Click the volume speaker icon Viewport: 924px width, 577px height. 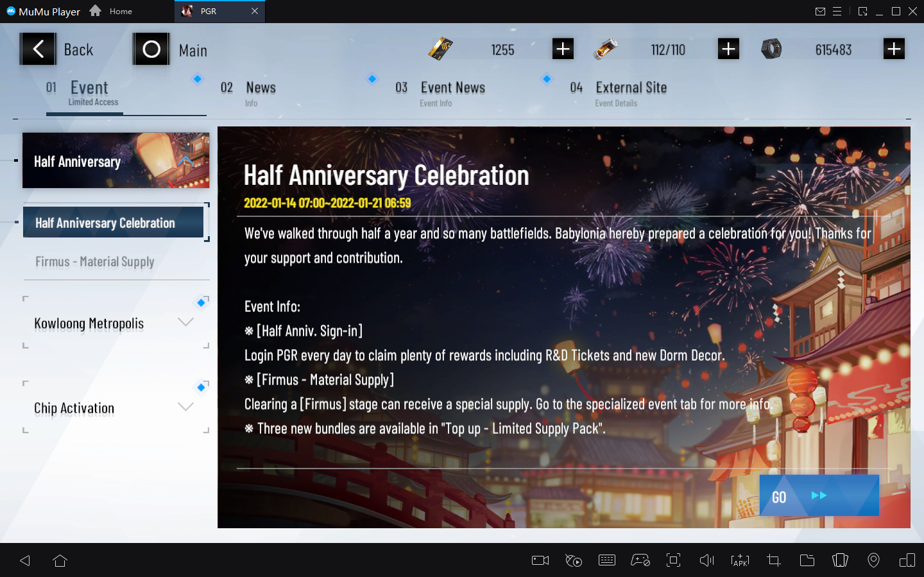point(706,560)
